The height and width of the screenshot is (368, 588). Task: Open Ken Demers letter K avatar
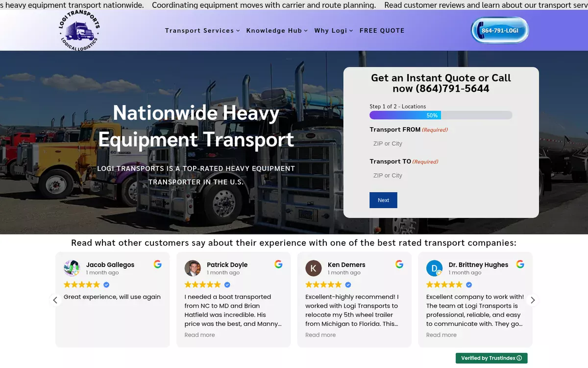314,268
